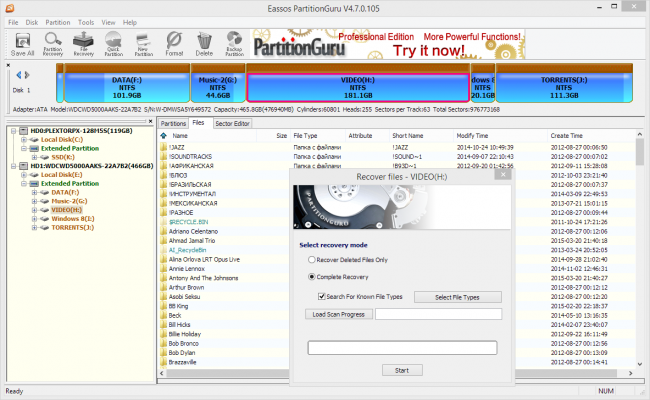
Task: Select the VIDEO(H:) tree item
Action: (66, 210)
